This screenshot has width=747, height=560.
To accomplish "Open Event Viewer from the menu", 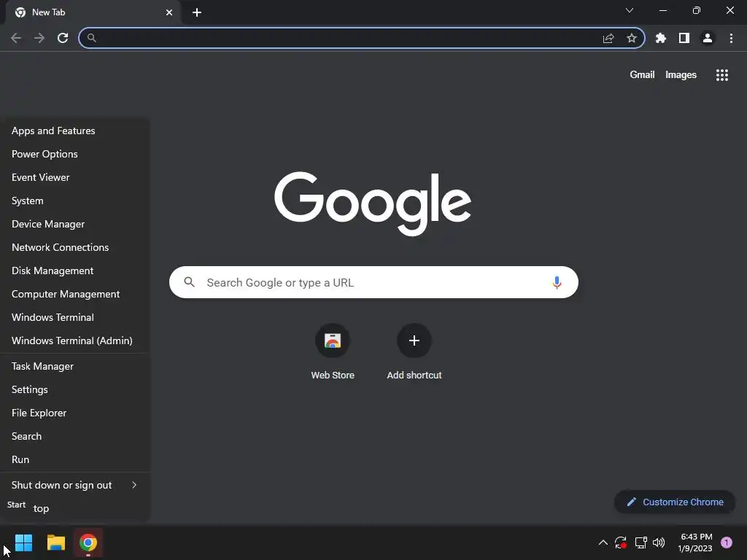I will [75, 177].
